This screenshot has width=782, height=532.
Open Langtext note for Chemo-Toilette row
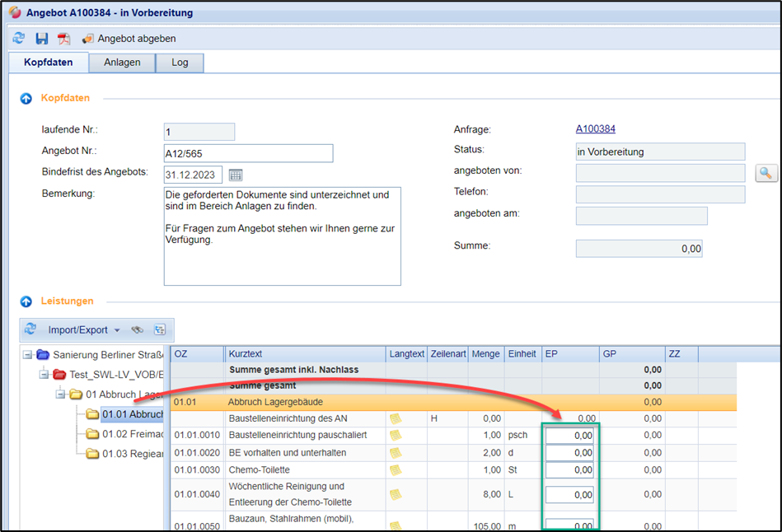tap(396, 470)
